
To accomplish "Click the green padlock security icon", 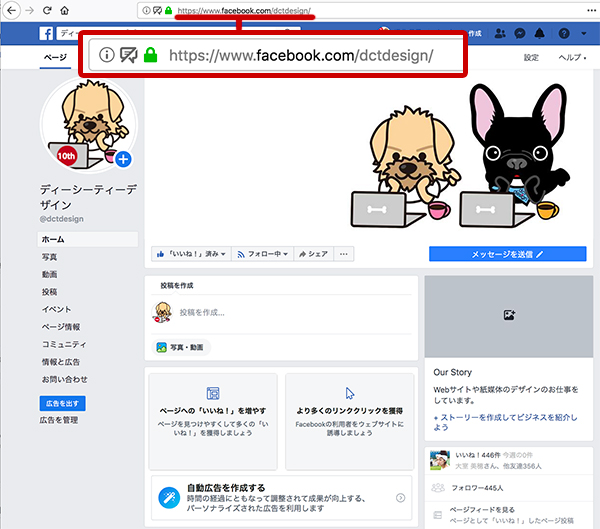I will tap(168, 10).
